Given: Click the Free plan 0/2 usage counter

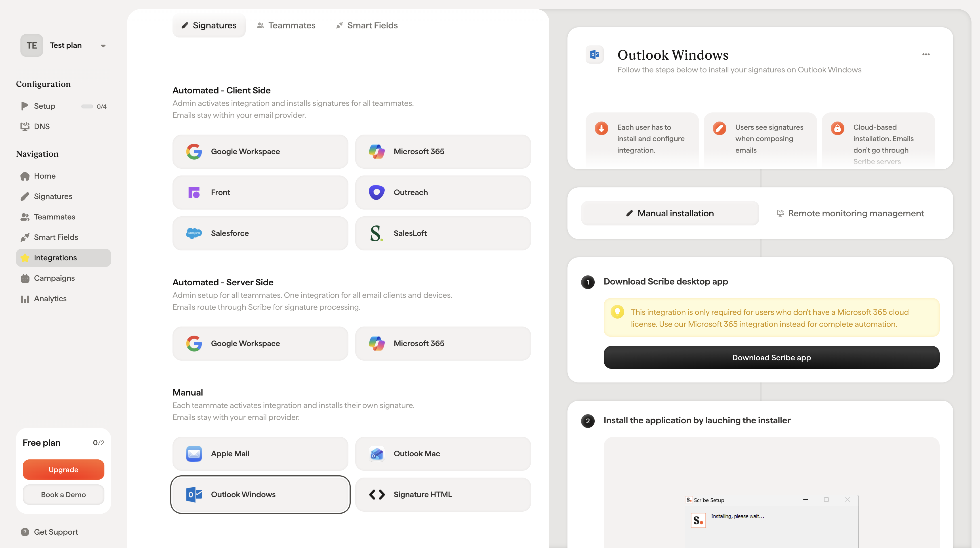Looking at the screenshot, I should pos(98,443).
